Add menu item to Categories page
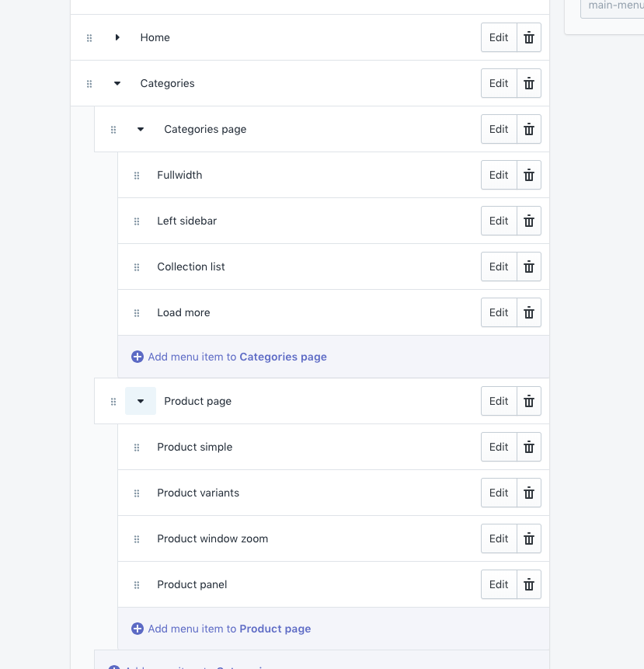This screenshot has height=669, width=644. [229, 357]
